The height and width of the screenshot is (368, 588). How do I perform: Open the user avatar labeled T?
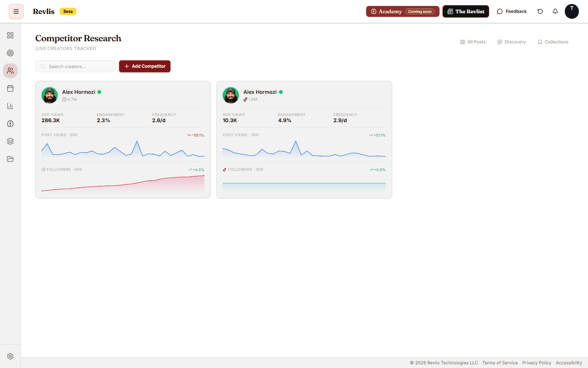(x=572, y=11)
